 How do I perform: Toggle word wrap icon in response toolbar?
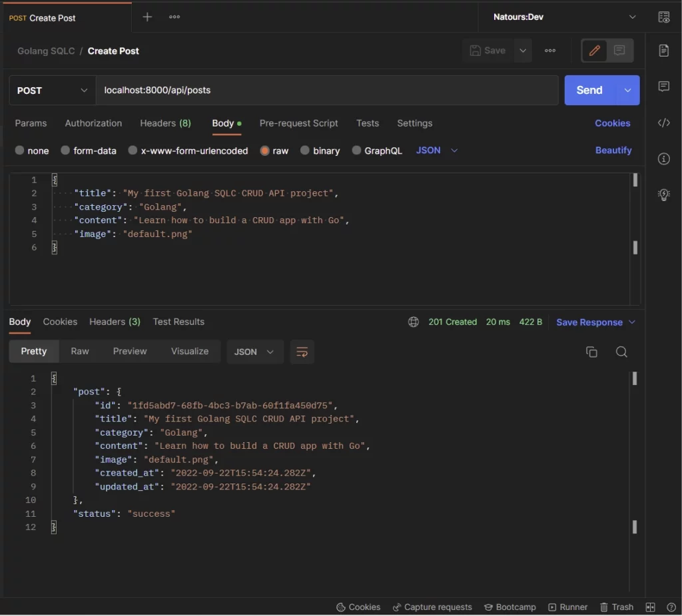coord(302,352)
